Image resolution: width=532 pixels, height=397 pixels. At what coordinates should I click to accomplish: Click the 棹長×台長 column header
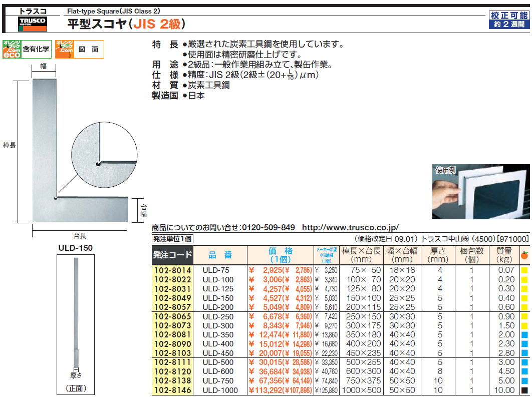point(361,255)
